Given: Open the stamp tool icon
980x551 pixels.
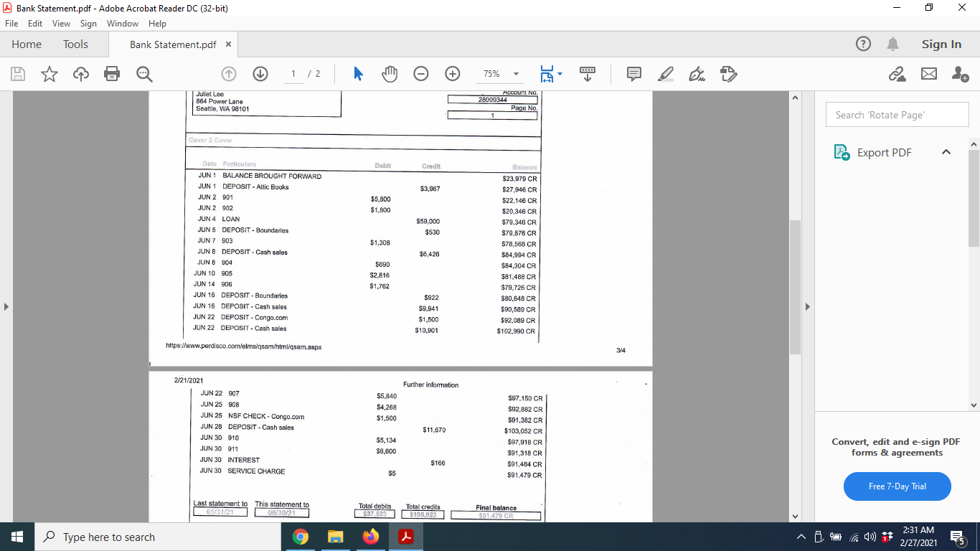Looking at the screenshot, I should 728,74.
